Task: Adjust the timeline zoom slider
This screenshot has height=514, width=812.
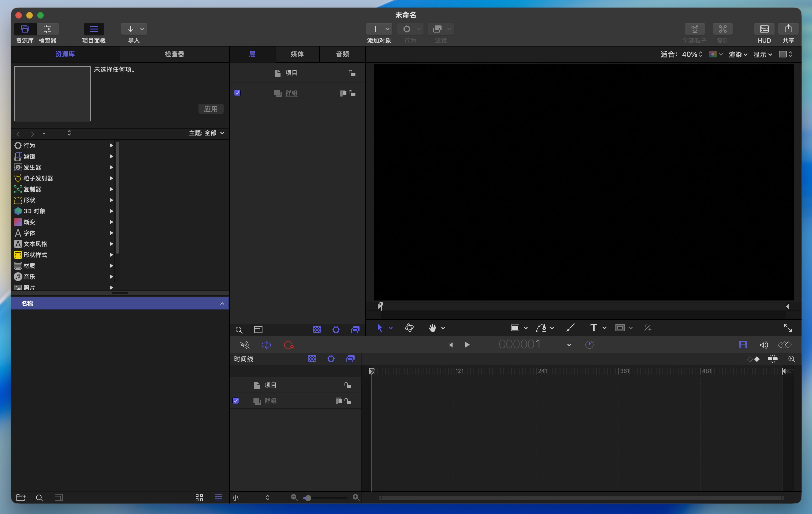Action: coord(308,498)
